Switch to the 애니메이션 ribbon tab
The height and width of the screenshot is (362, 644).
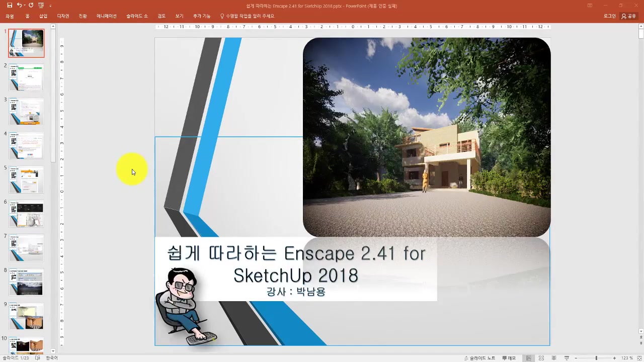[106, 16]
